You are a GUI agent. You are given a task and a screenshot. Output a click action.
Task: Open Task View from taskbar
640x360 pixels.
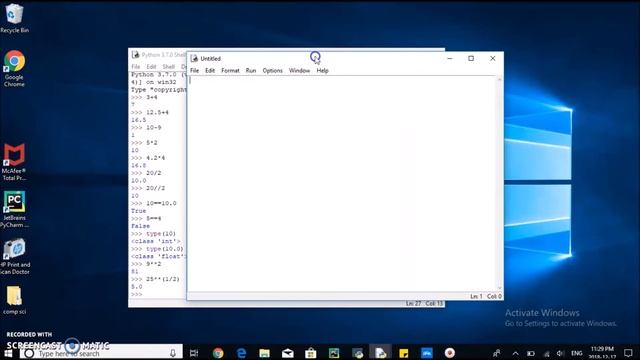(x=194, y=353)
